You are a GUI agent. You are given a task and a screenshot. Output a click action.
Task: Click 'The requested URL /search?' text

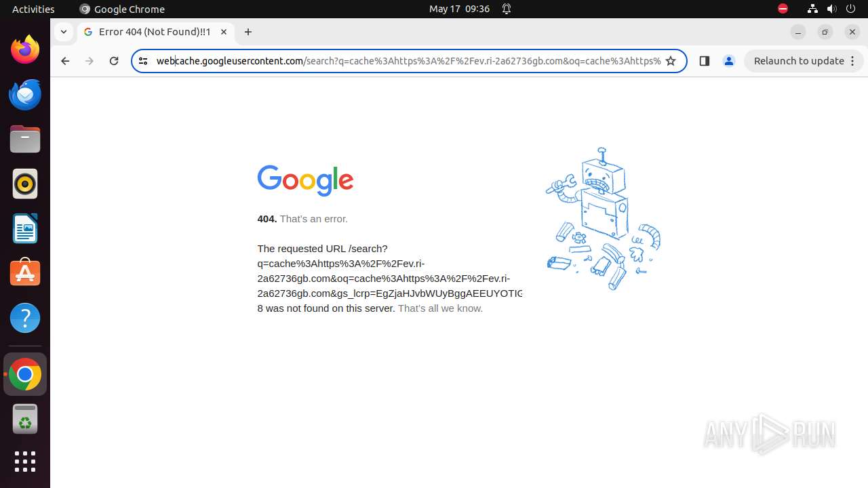[x=322, y=249]
